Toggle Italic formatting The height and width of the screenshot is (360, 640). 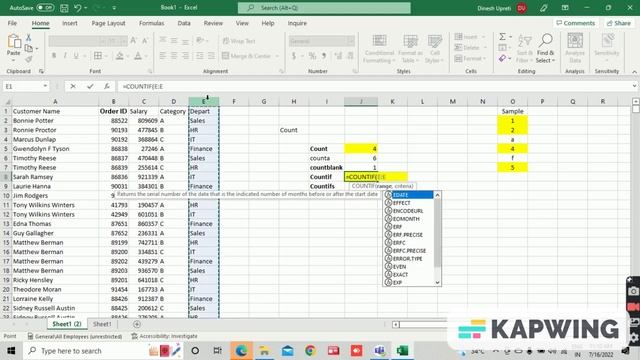pos(65,56)
